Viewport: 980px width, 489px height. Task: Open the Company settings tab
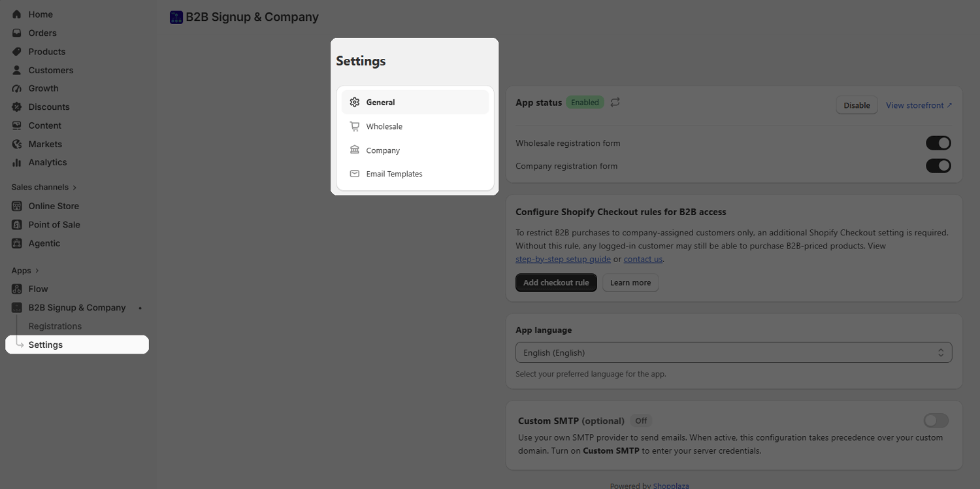(415, 150)
